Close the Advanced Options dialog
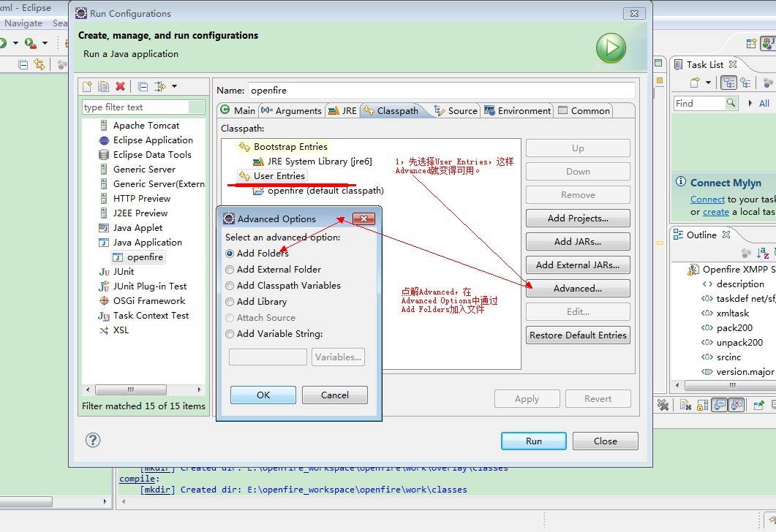Image resolution: width=776 pixels, height=532 pixels. (x=363, y=218)
